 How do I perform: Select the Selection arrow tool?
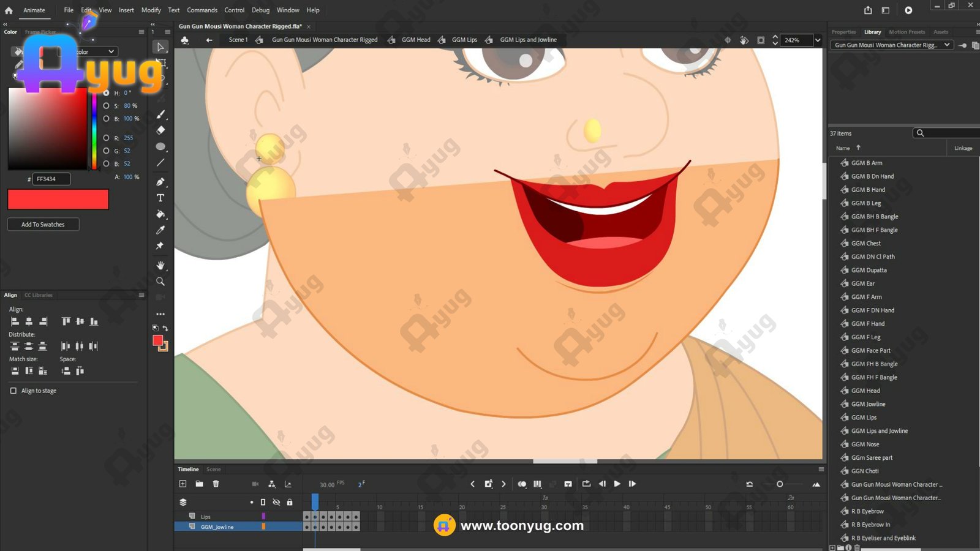160,47
